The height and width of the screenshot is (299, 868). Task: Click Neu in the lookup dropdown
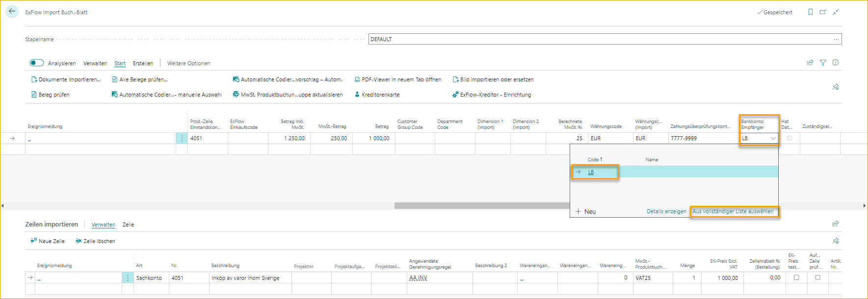(x=585, y=212)
